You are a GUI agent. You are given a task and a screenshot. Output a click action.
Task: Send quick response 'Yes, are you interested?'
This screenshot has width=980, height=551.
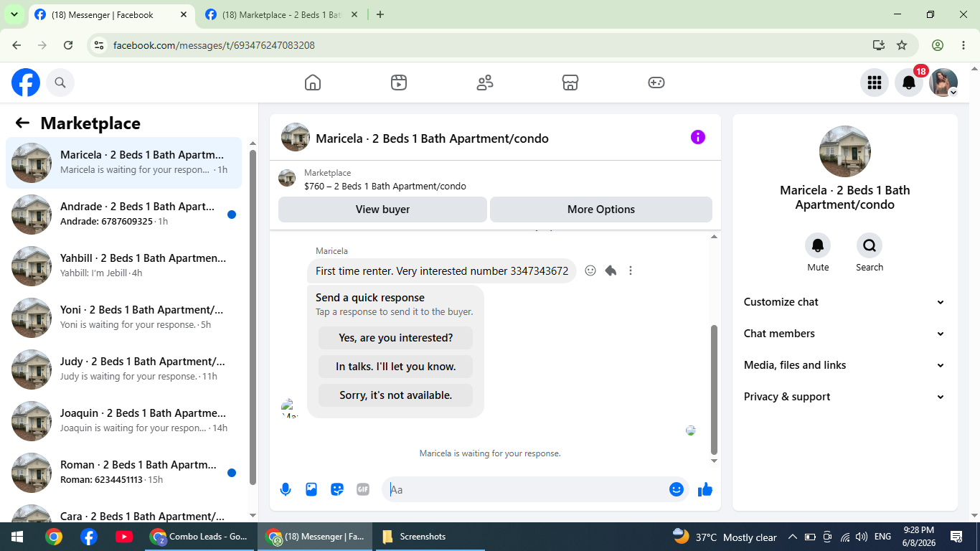[x=396, y=338]
